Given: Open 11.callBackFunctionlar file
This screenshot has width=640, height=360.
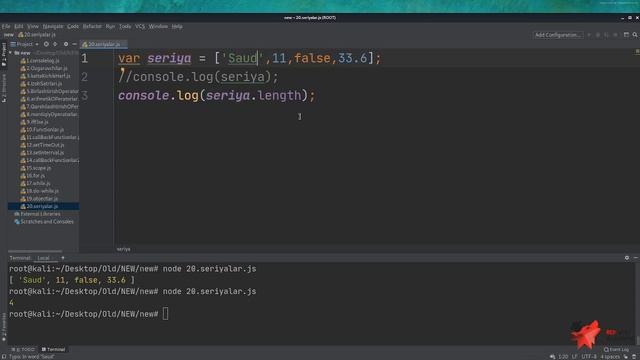Looking at the screenshot, I should tap(49, 138).
